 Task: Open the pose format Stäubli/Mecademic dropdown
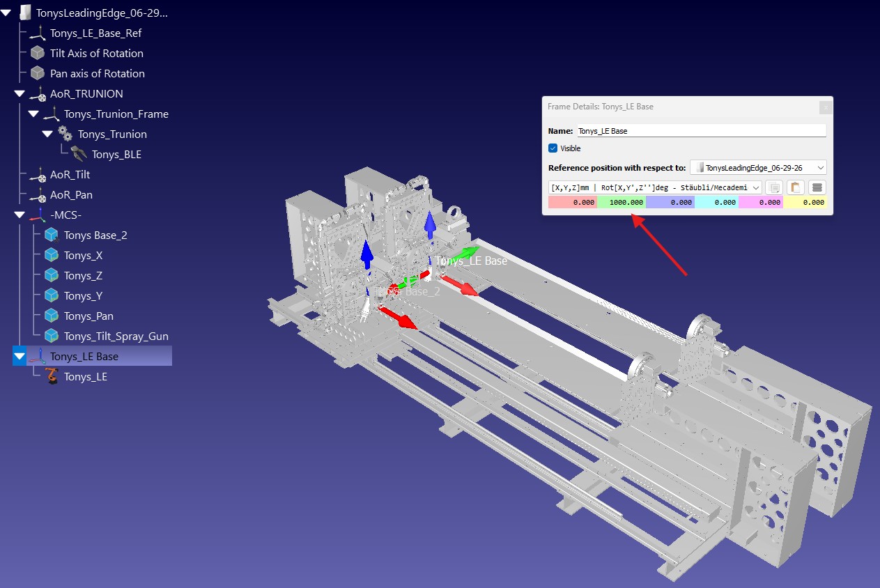tap(655, 187)
